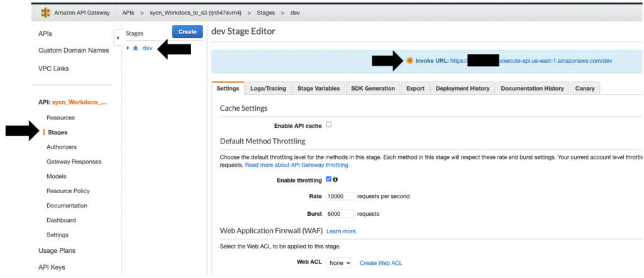Image resolution: width=644 pixels, height=278 pixels.
Task: Collapse the Stages panel arrow handle
Action: [x=118, y=38]
